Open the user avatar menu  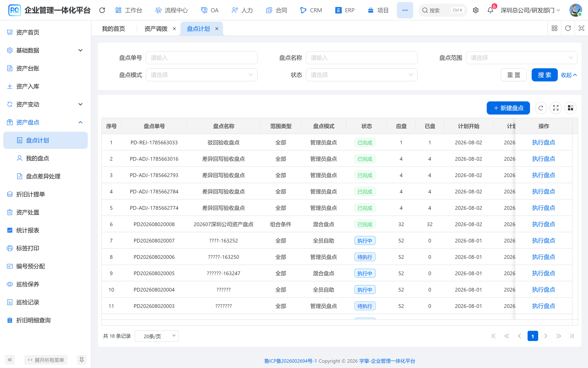(576, 10)
